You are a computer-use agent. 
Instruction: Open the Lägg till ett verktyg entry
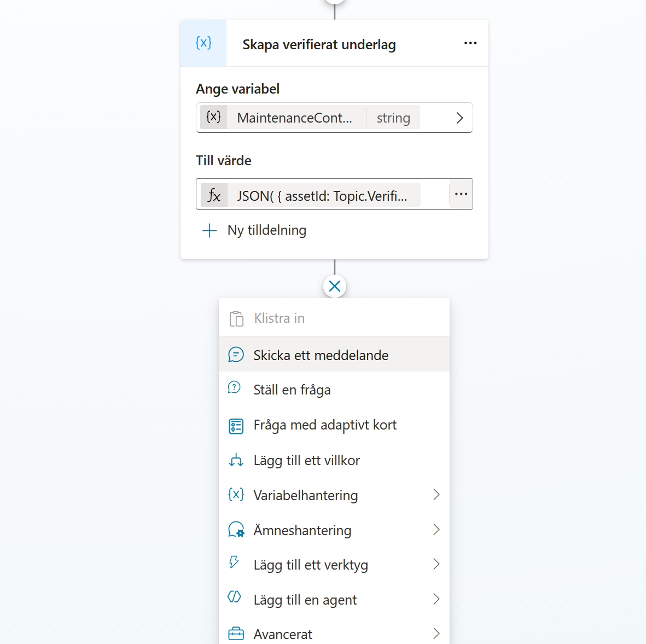[x=334, y=565]
